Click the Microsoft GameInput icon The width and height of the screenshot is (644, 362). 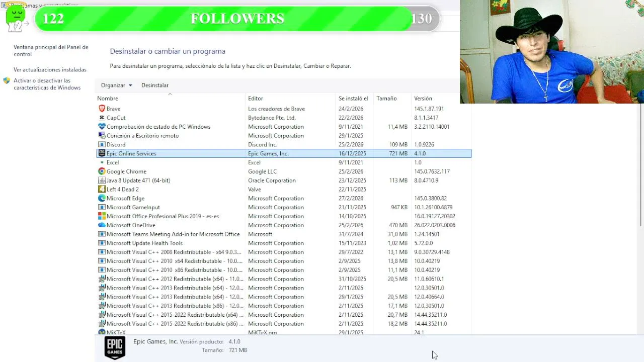(102, 207)
